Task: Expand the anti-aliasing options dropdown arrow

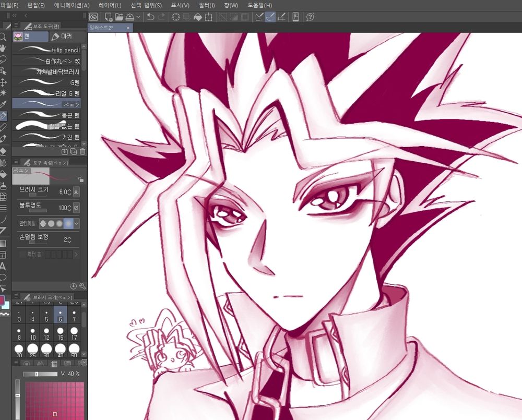Action: coord(77,224)
